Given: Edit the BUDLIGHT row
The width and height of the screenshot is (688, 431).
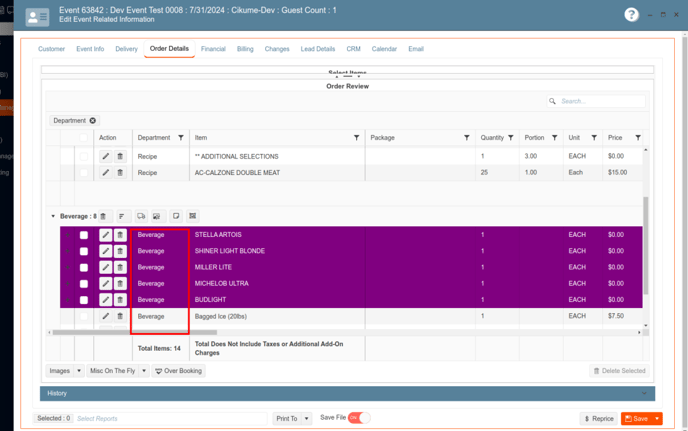Looking at the screenshot, I should [x=106, y=300].
